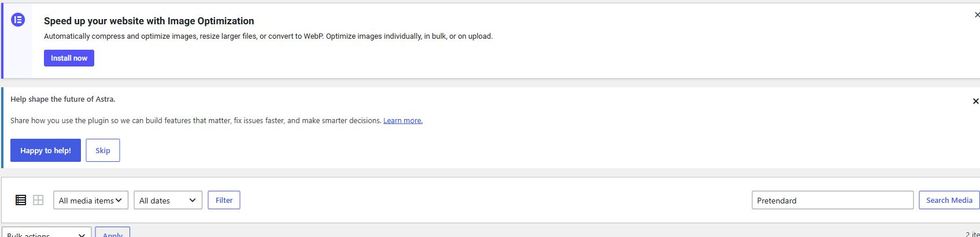980x237 pixels.
Task: Open the All media items dropdown
Action: tap(91, 200)
